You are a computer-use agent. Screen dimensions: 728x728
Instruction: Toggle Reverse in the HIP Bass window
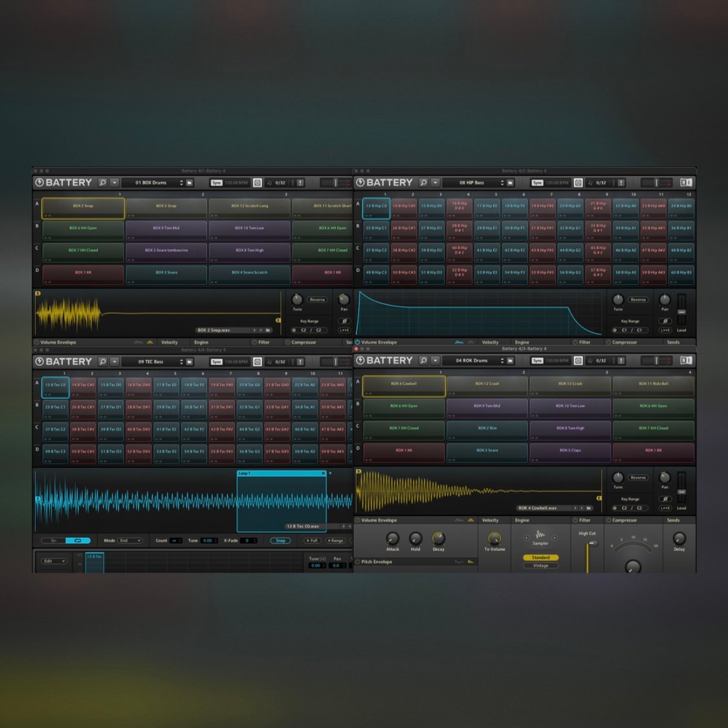[638, 300]
